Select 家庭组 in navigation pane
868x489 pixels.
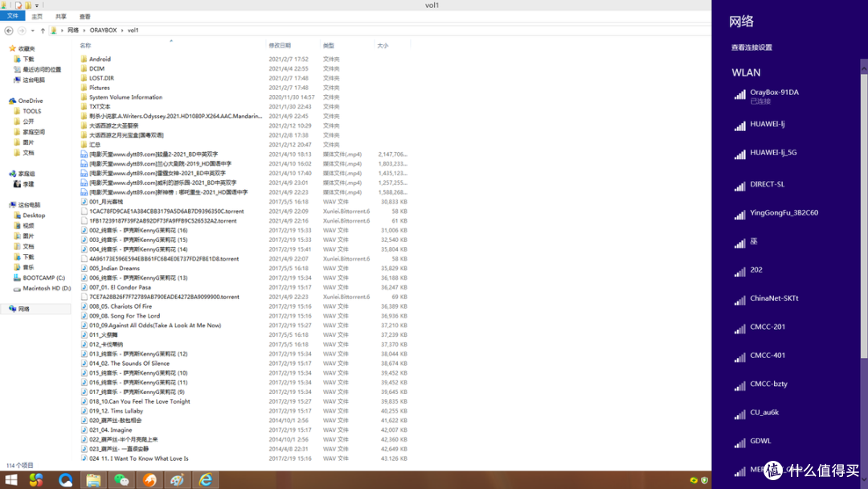(x=27, y=174)
